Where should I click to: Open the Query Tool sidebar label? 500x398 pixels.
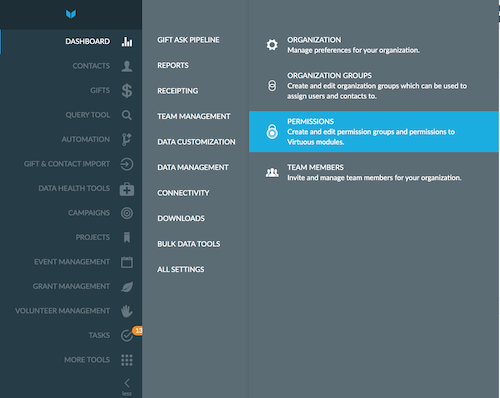point(87,115)
